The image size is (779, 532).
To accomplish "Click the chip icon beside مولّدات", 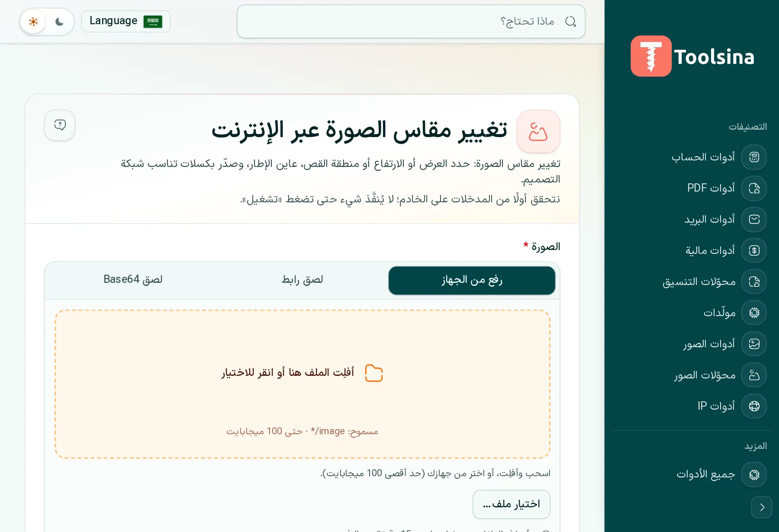I will click(754, 313).
